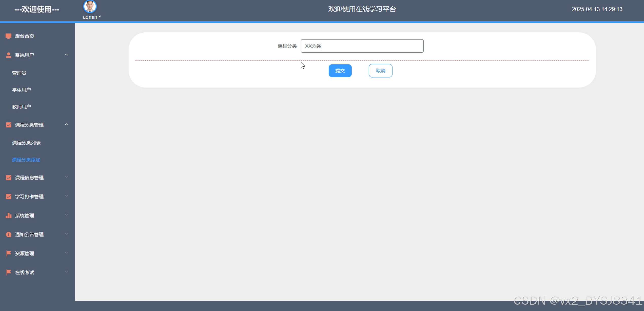
Task: Expand the 学习打卡管理 section chevron
Action: pos(66,196)
